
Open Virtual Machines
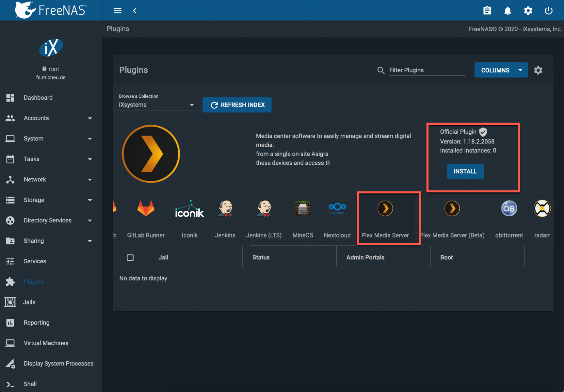pyautogui.click(x=46, y=343)
